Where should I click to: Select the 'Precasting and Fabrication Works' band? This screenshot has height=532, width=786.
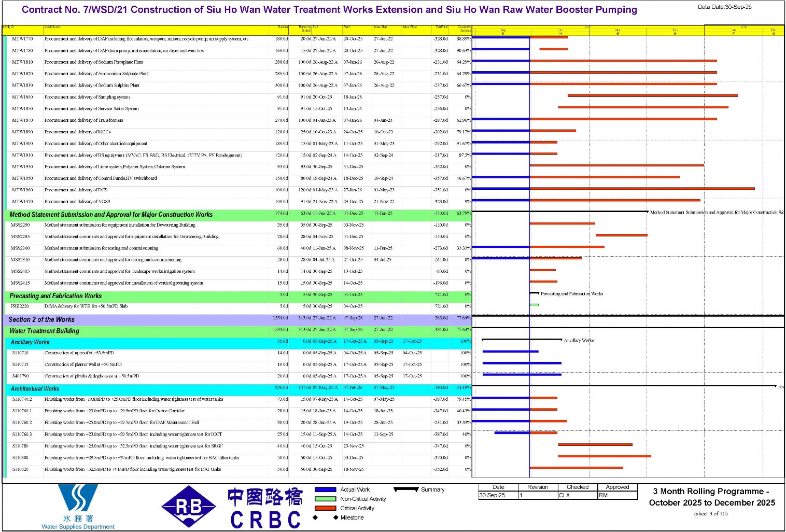[238, 296]
